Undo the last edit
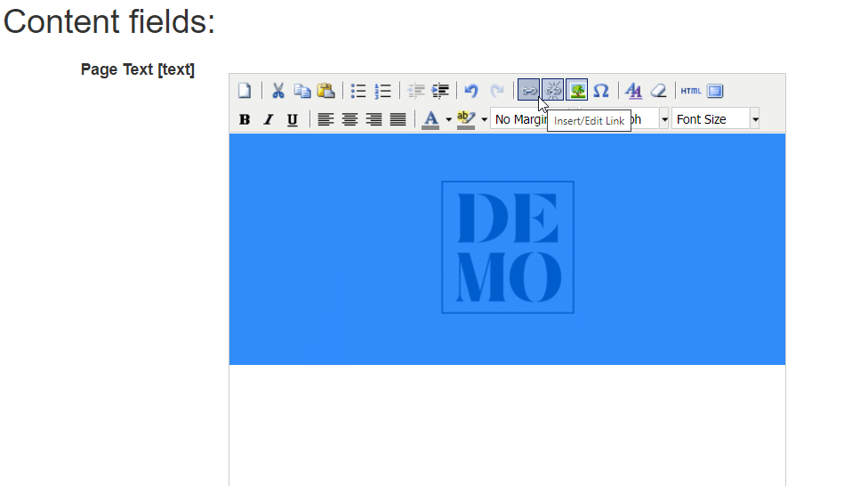 pos(471,90)
